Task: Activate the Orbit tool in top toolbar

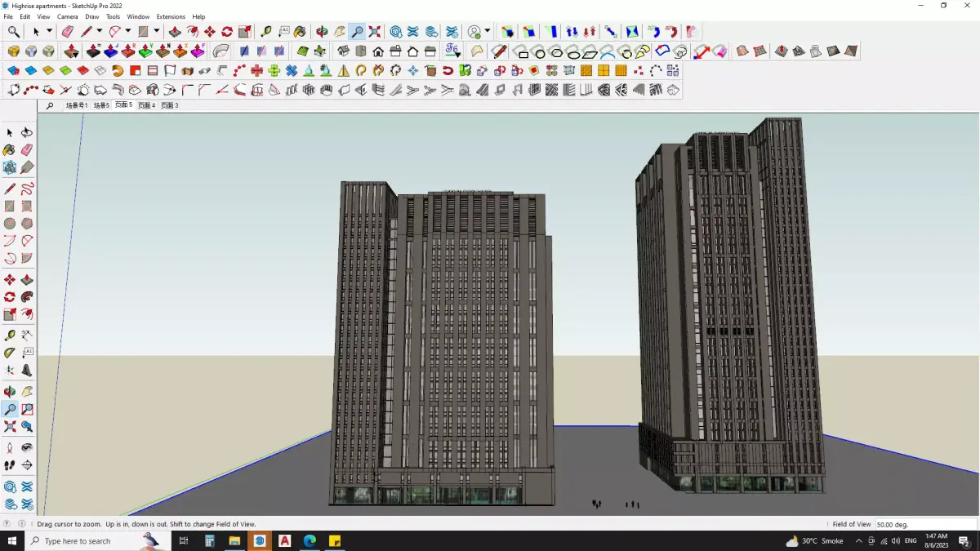Action: coord(322,32)
